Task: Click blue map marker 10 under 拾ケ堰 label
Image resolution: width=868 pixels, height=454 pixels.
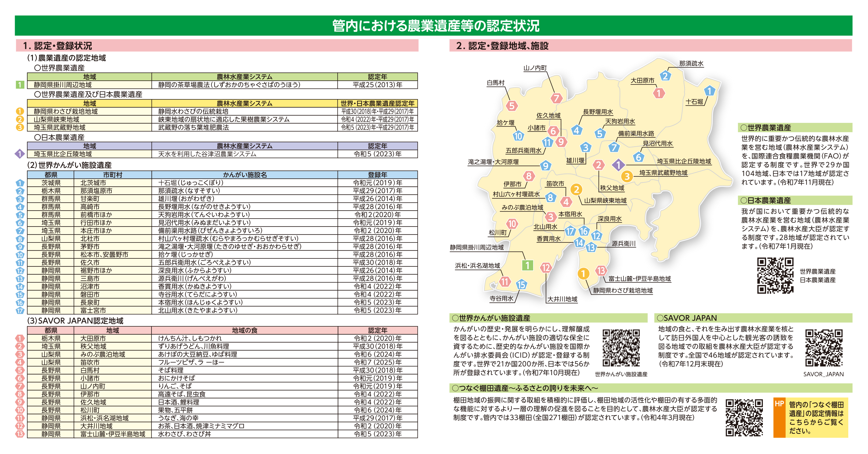Action: point(518,136)
